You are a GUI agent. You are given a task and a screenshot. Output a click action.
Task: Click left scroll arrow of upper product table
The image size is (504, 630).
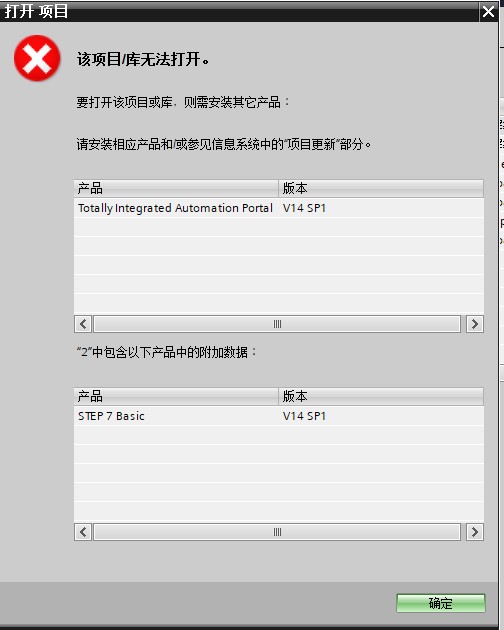83,324
